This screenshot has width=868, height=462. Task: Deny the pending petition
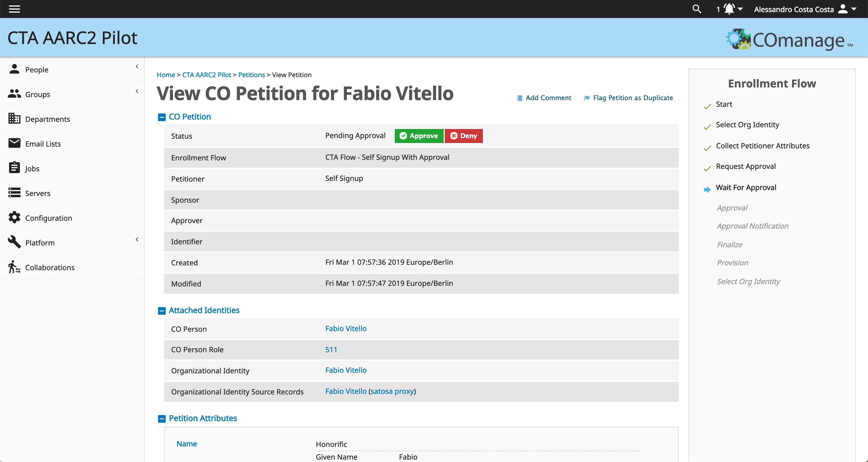point(464,136)
